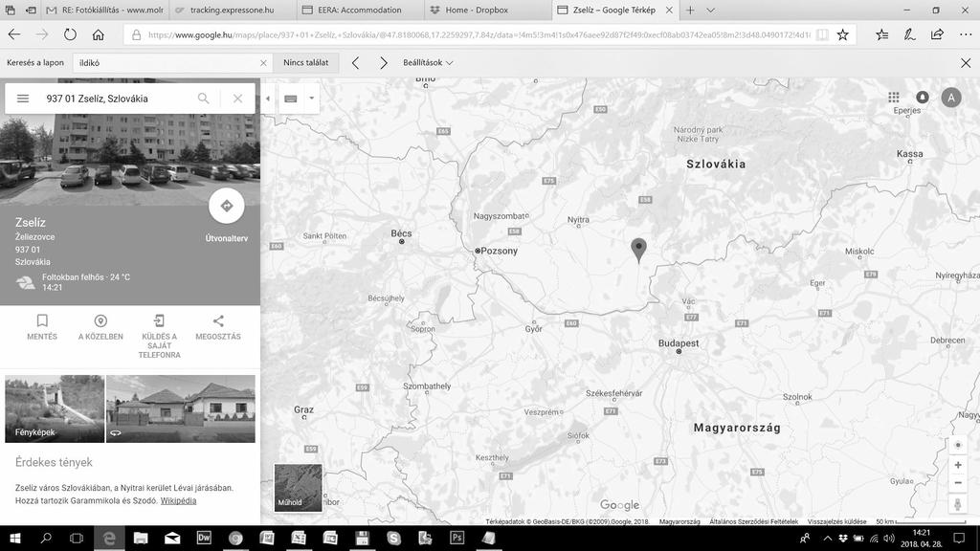Viewport: 980px width, 551px height.
Task: Click the Pozsony label on map
Action: click(x=499, y=251)
